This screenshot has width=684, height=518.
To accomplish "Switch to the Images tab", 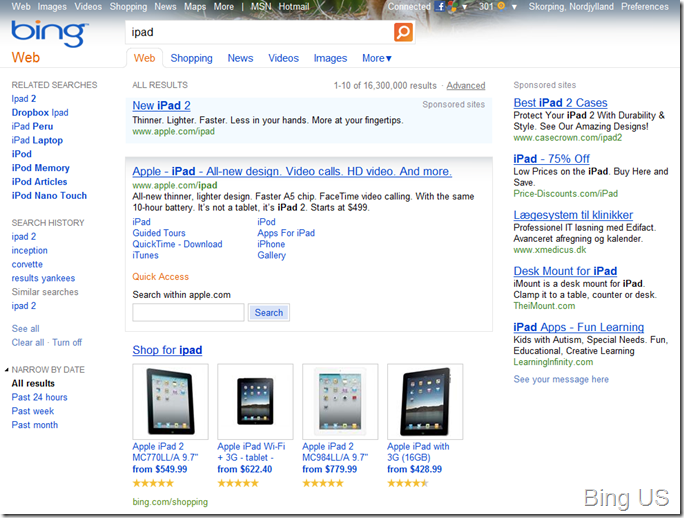I will [330, 58].
